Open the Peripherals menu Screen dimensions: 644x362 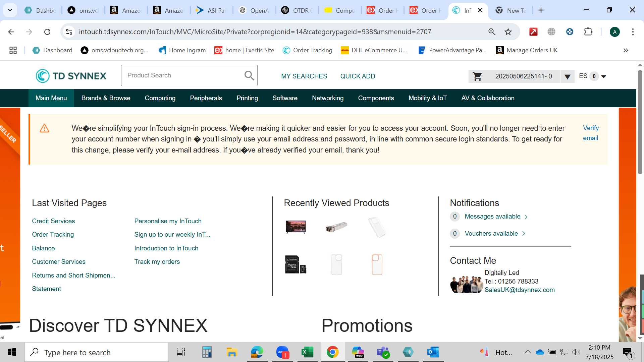(206, 98)
